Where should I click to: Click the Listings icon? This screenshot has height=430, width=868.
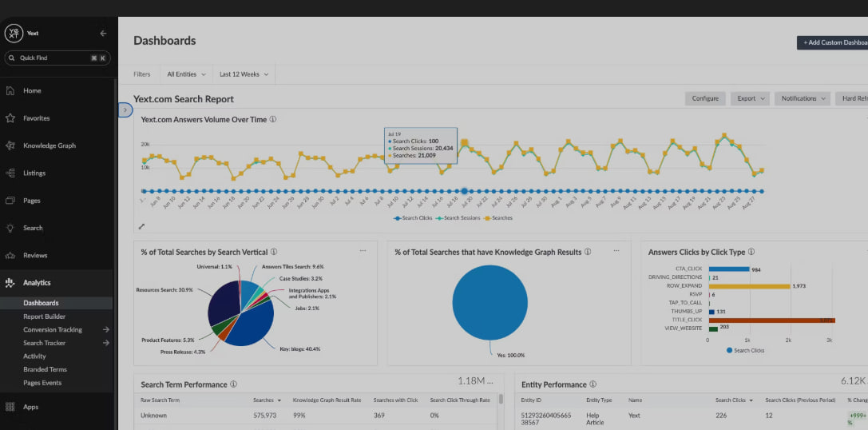[x=10, y=173]
